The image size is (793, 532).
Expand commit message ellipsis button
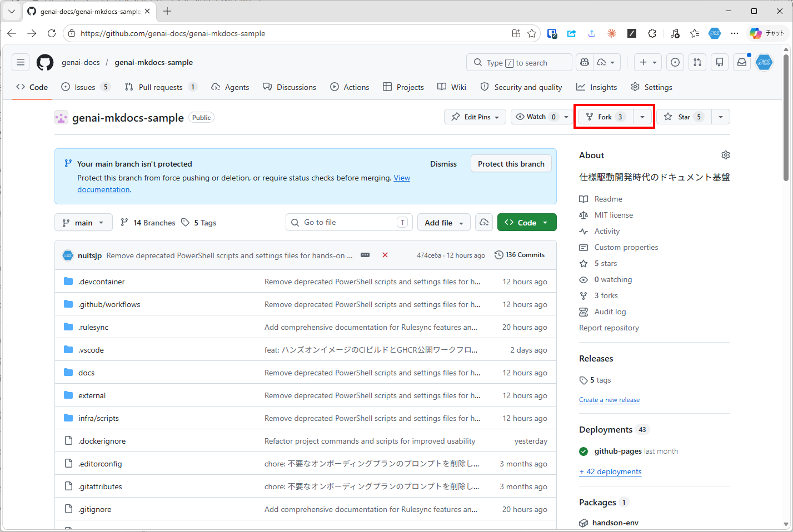pos(365,255)
